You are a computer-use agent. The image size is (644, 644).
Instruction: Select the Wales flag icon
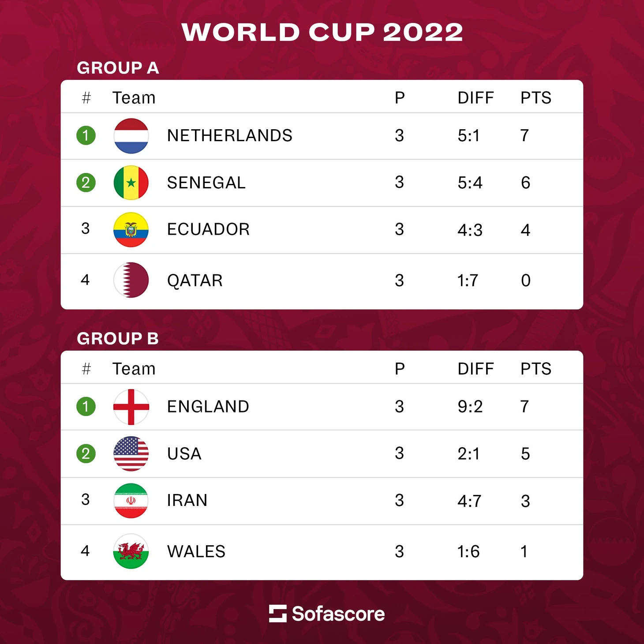click(x=131, y=551)
